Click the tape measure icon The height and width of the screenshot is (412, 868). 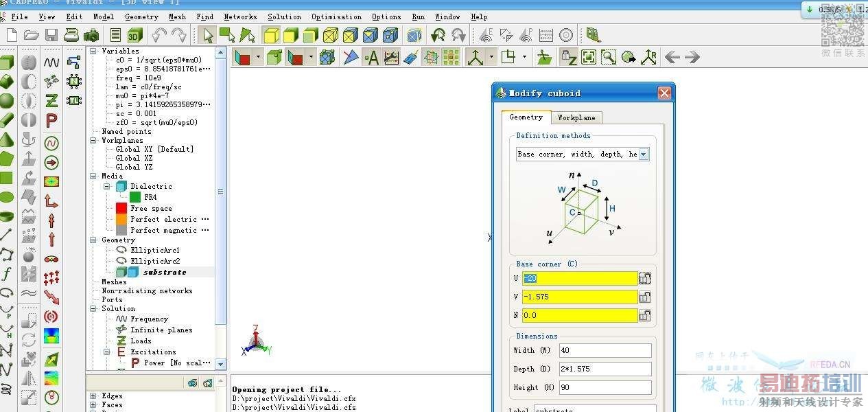point(411,58)
